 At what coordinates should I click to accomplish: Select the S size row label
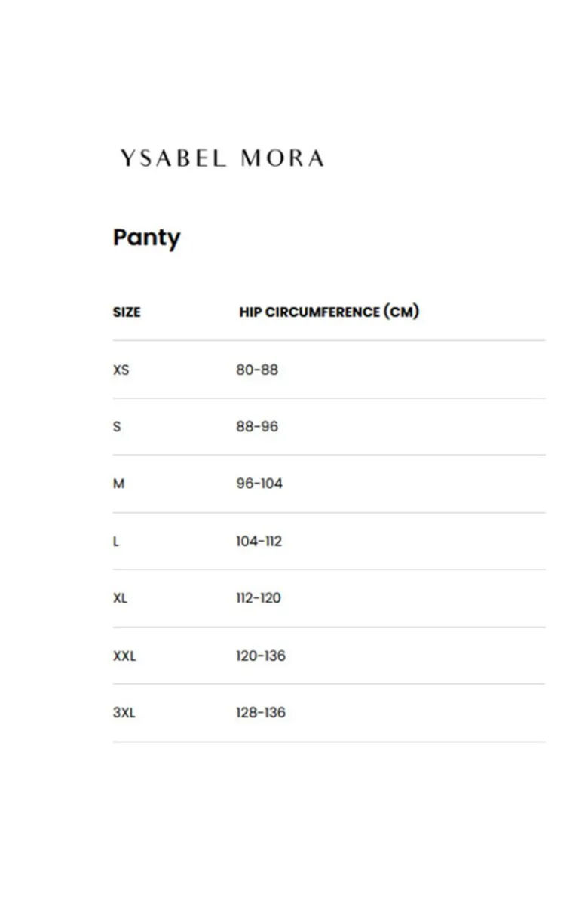[117, 427]
